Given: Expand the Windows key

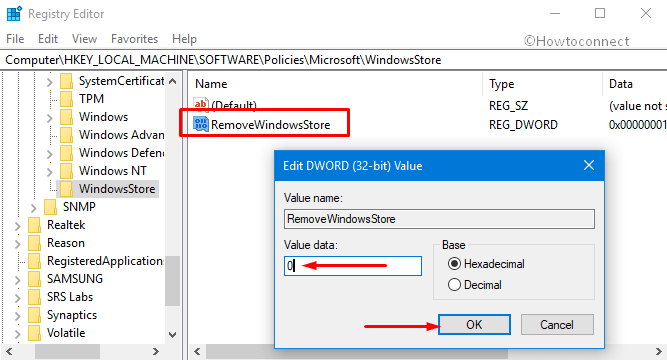Looking at the screenshot, I should click(50, 117).
